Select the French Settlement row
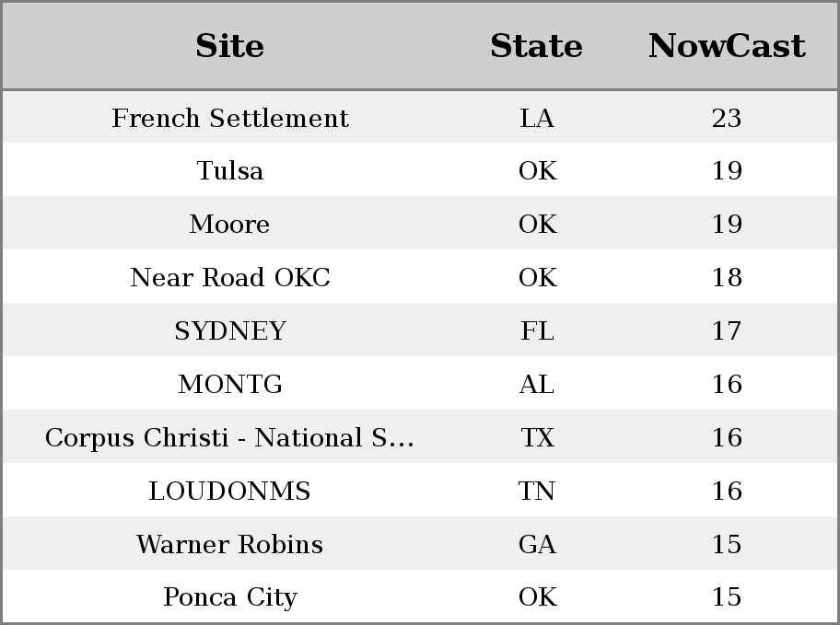This screenshot has width=840, height=625. (420, 117)
